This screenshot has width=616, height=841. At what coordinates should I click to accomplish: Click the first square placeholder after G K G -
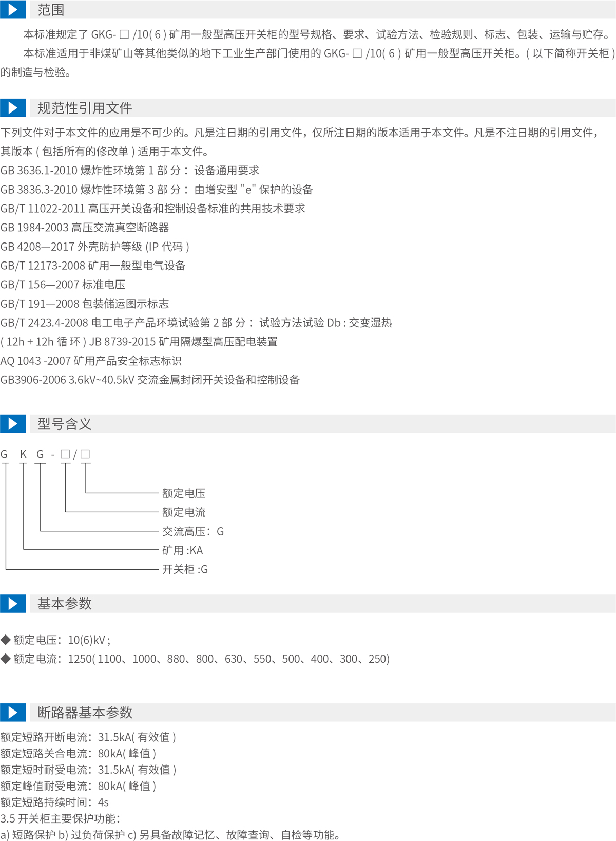coord(65,454)
